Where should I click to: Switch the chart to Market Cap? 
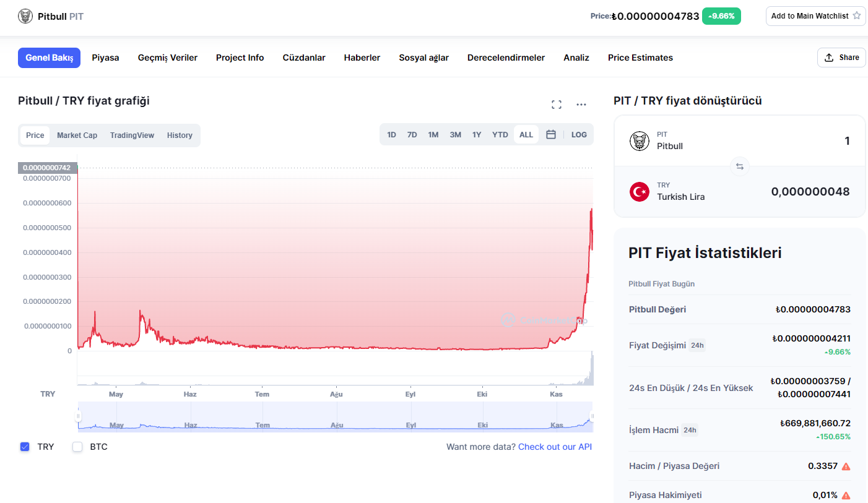[77, 135]
